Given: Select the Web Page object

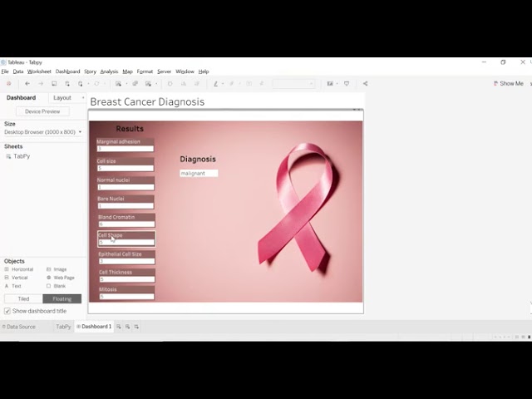Looking at the screenshot, I should pos(61,278).
